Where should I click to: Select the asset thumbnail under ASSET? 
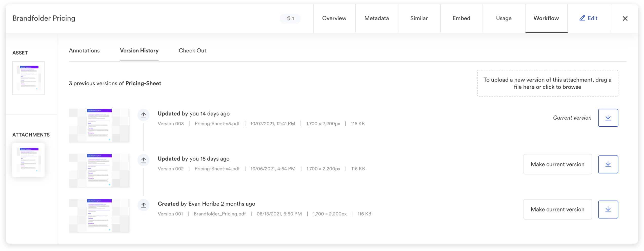point(28,78)
